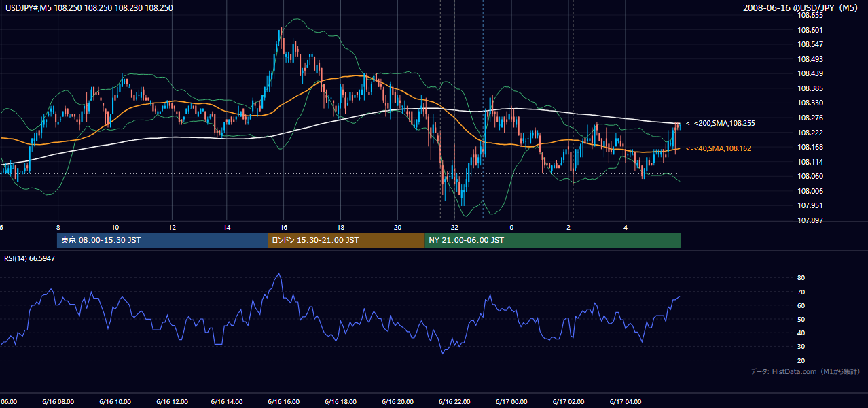868x408 pixels.
Task: Click hour label 18 under the price chart
Action: (x=341, y=228)
